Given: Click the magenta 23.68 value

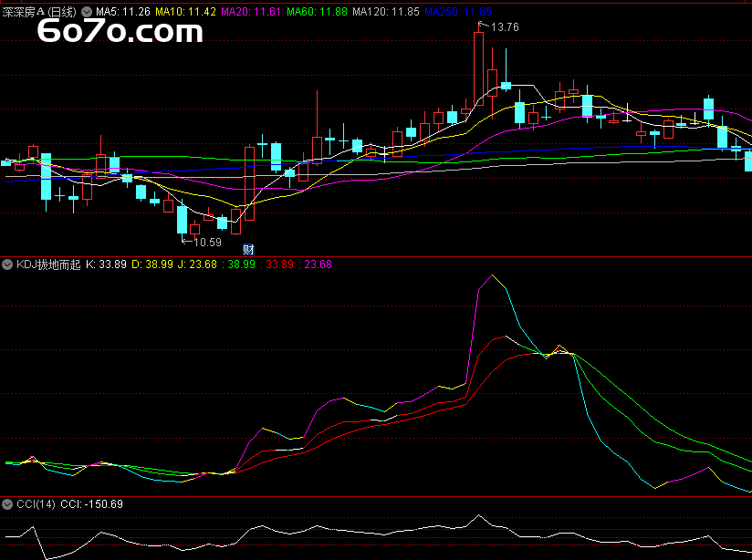Looking at the screenshot, I should [318, 264].
